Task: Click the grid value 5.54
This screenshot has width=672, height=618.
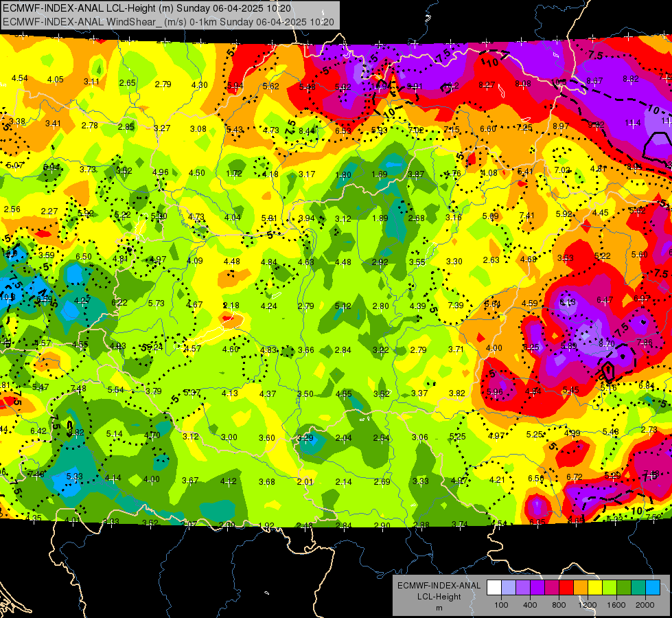Action: (116, 389)
